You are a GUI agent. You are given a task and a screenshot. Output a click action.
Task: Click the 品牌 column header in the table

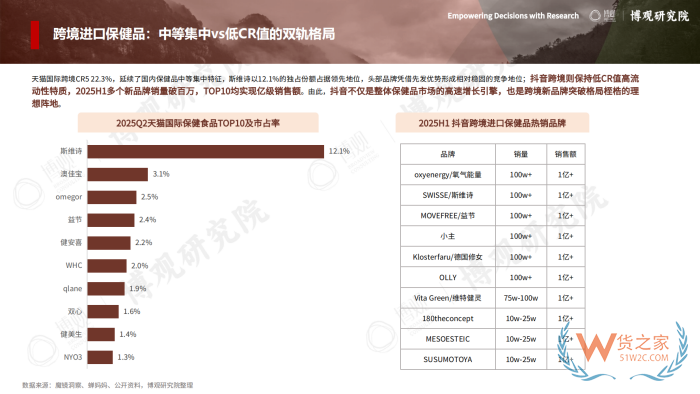click(x=448, y=154)
